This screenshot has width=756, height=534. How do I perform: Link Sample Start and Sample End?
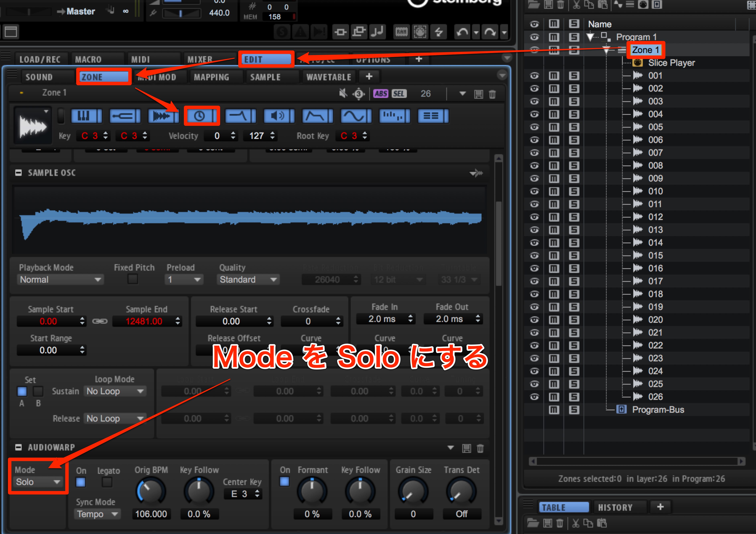click(x=100, y=321)
